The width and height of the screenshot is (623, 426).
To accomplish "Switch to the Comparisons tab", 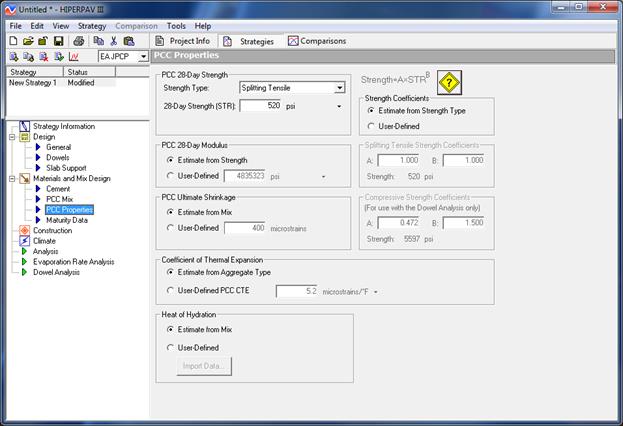I will coord(317,41).
